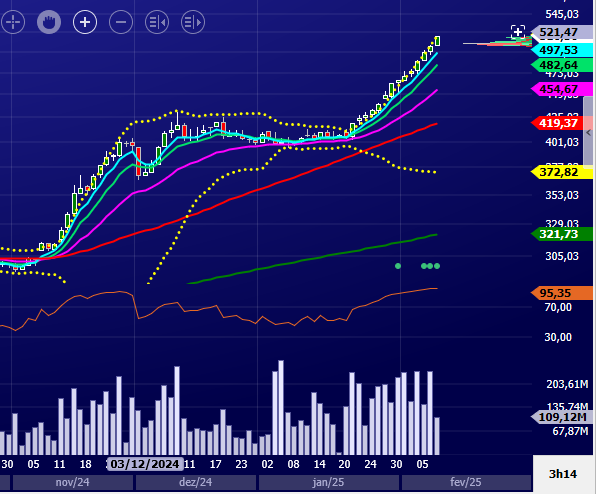Click the 30,00 indicator axis value
This screenshot has width=596, height=494.
[558, 337]
